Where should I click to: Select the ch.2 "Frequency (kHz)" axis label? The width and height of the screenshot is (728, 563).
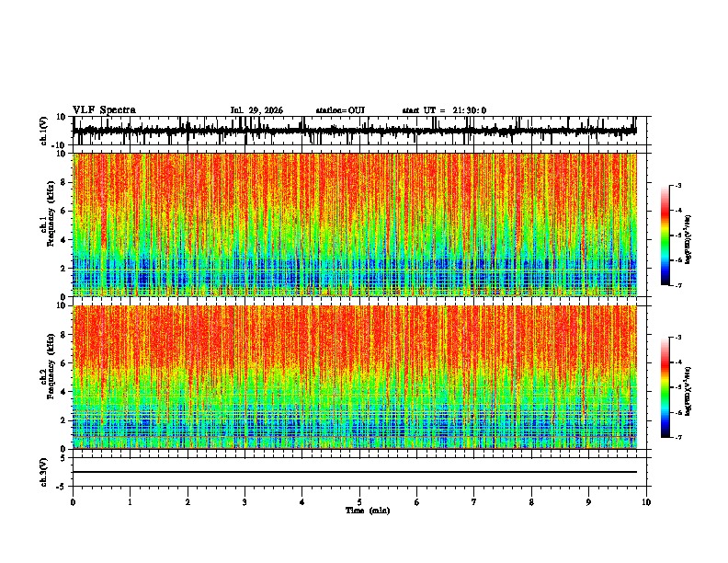tap(51, 365)
